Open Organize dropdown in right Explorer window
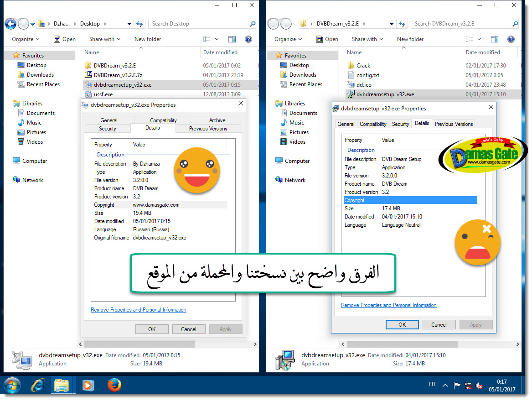Screen dimensions: 532x401 [288, 39]
